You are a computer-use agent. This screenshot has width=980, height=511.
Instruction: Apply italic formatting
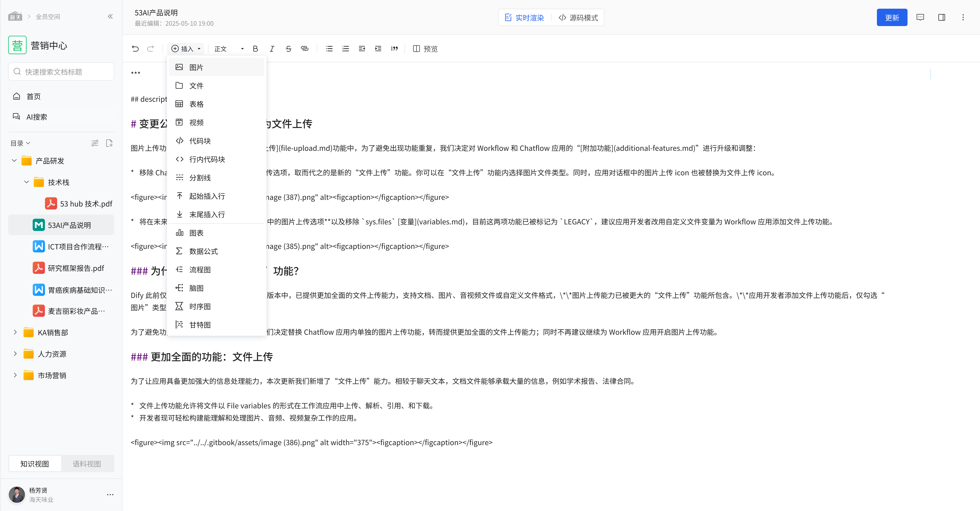coord(272,49)
